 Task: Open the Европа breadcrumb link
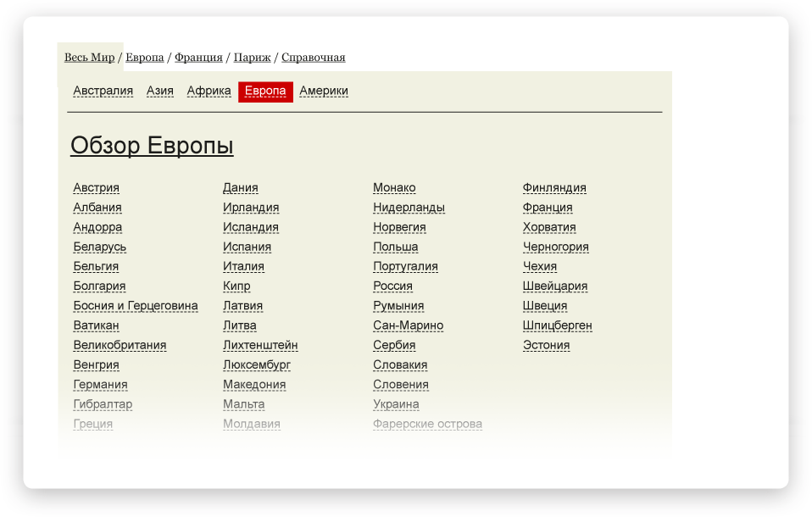click(x=145, y=58)
